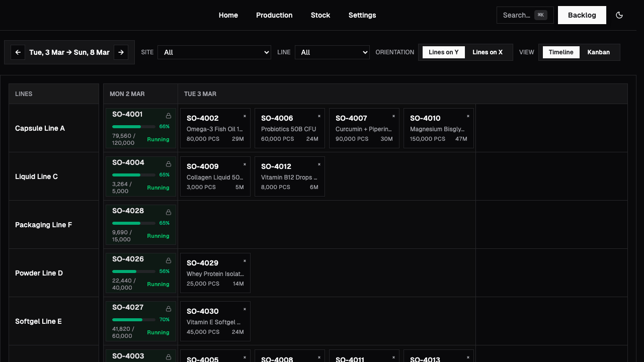Open the SITE filter dropdown

[214, 52]
